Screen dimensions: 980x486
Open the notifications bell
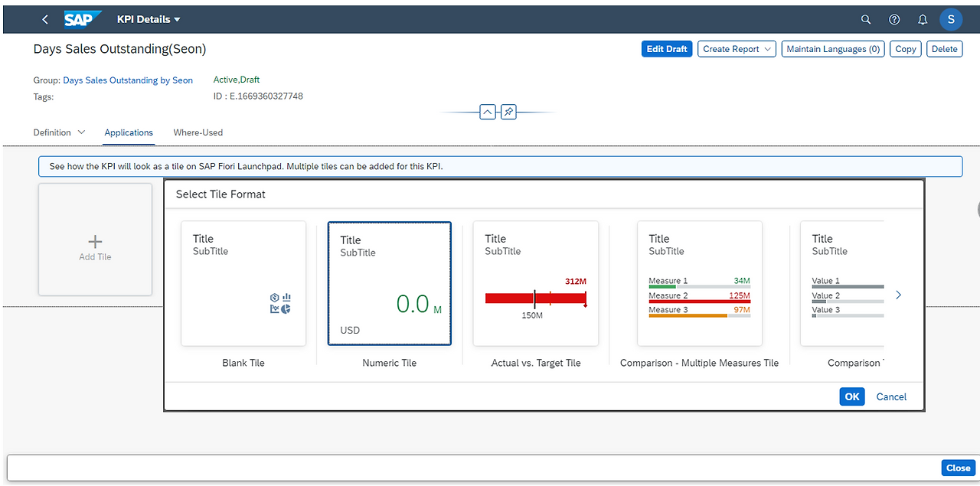click(923, 20)
